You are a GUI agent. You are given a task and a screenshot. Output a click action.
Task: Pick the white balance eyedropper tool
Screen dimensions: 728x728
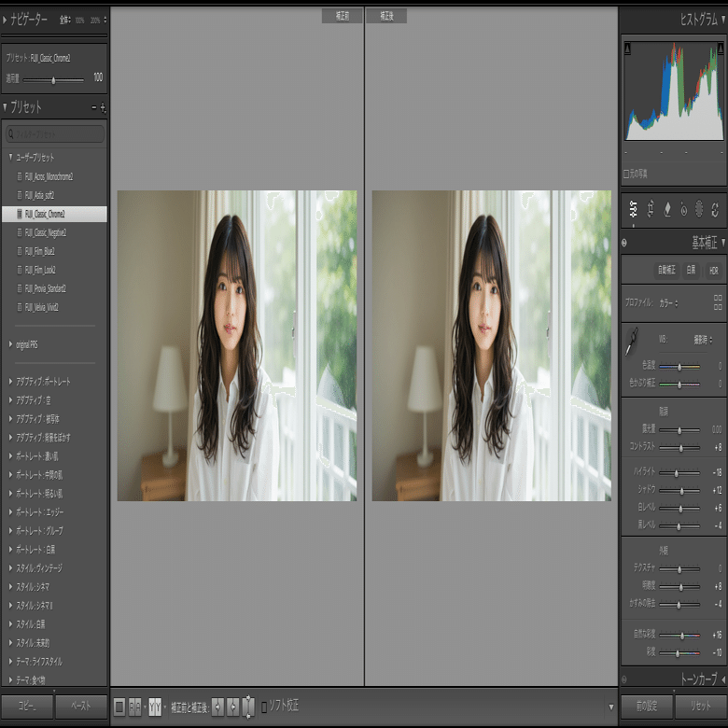pos(632,342)
